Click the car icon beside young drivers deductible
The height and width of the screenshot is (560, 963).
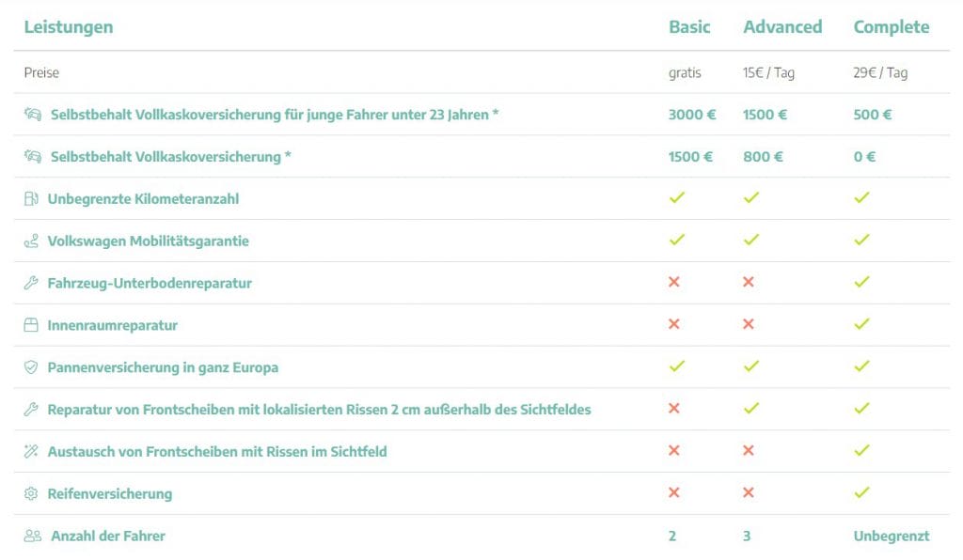pyautogui.click(x=33, y=114)
